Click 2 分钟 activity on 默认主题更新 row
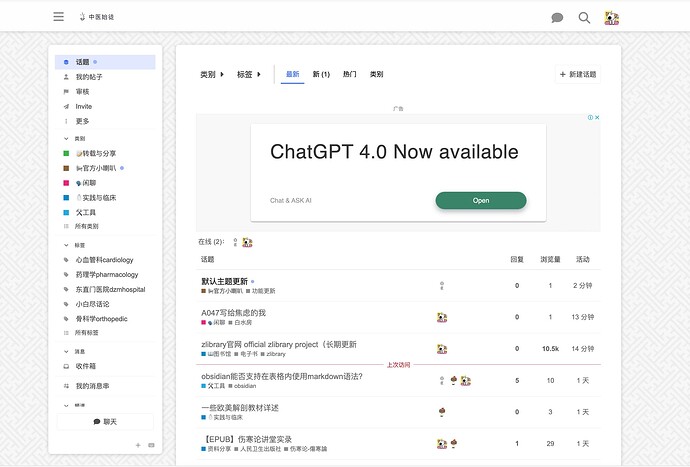Screen dimensions: 690x467 [x=582, y=286]
